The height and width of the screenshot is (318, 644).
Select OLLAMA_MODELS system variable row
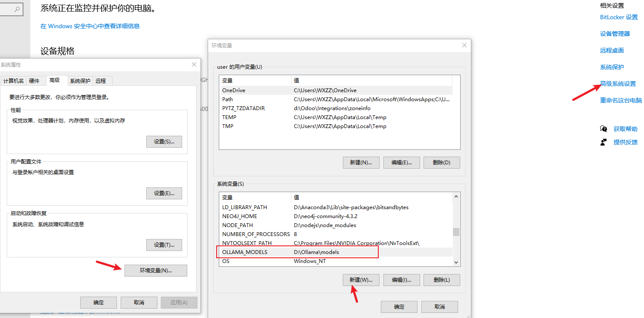pos(336,252)
